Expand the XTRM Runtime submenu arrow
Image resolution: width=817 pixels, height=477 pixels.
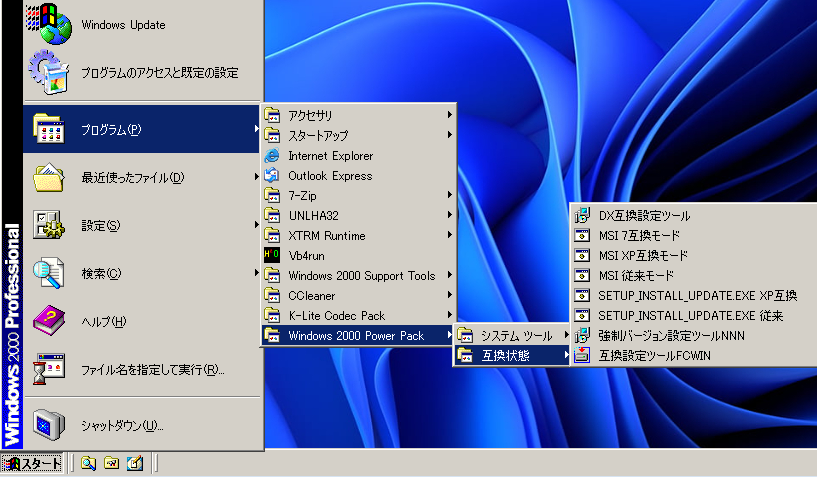tap(449, 235)
